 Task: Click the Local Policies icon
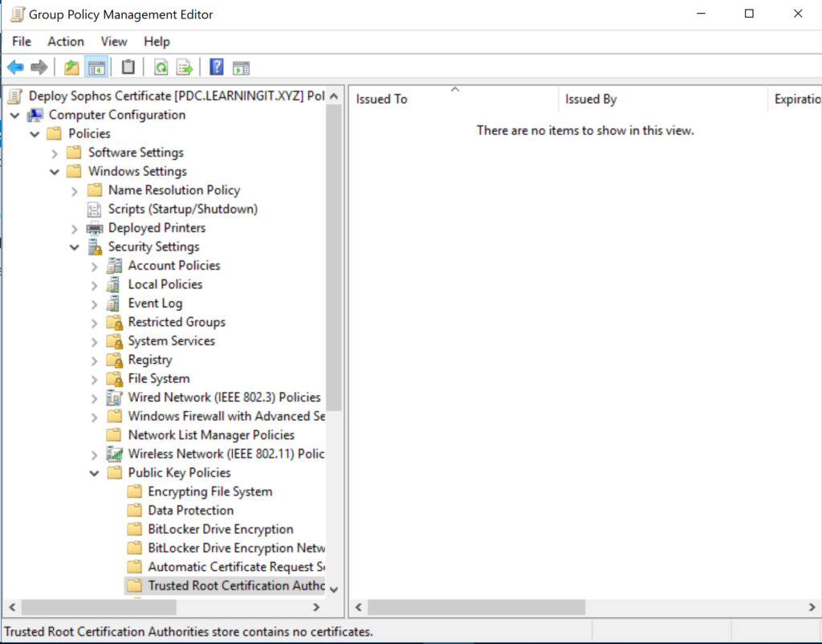(x=113, y=285)
